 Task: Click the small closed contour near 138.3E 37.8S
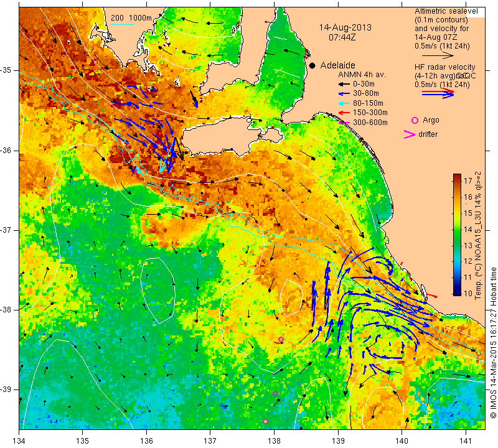pos(291,298)
